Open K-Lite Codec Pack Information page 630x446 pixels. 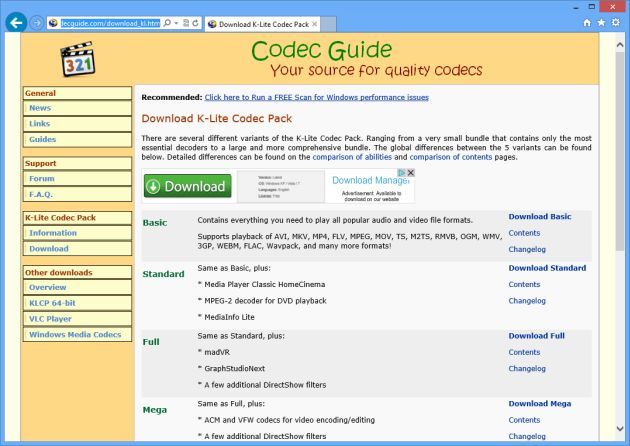77,233
